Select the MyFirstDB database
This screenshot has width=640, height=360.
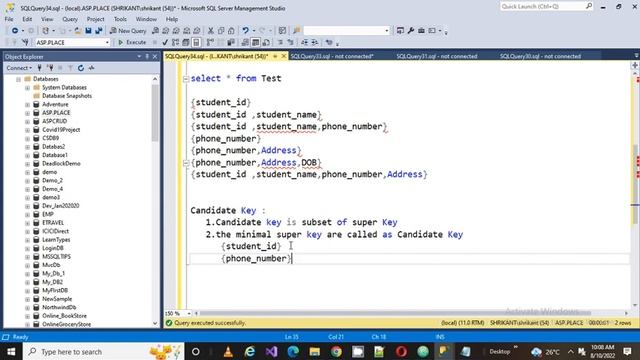pyautogui.click(x=55, y=291)
